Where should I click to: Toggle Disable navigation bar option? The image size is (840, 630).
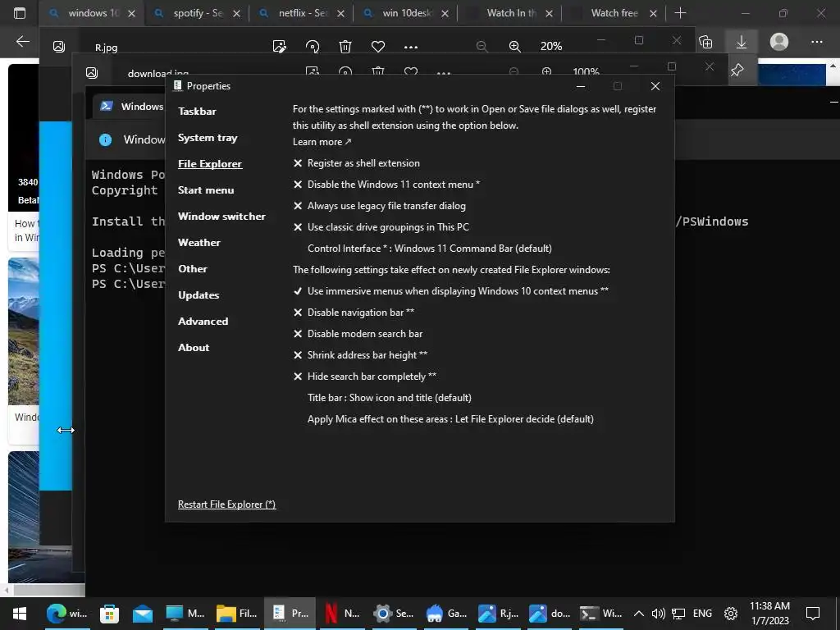coord(354,313)
